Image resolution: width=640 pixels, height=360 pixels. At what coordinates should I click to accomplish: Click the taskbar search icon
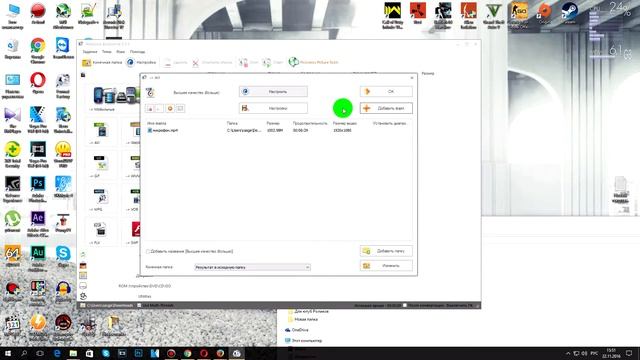(x=24, y=353)
